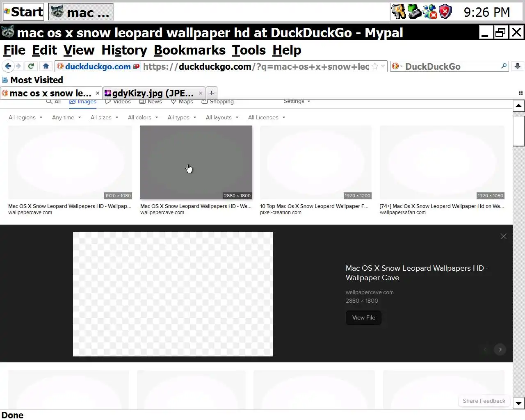
Task: Open the wallpapersafari 1920 × 1080 thumbnail
Action: click(x=442, y=162)
